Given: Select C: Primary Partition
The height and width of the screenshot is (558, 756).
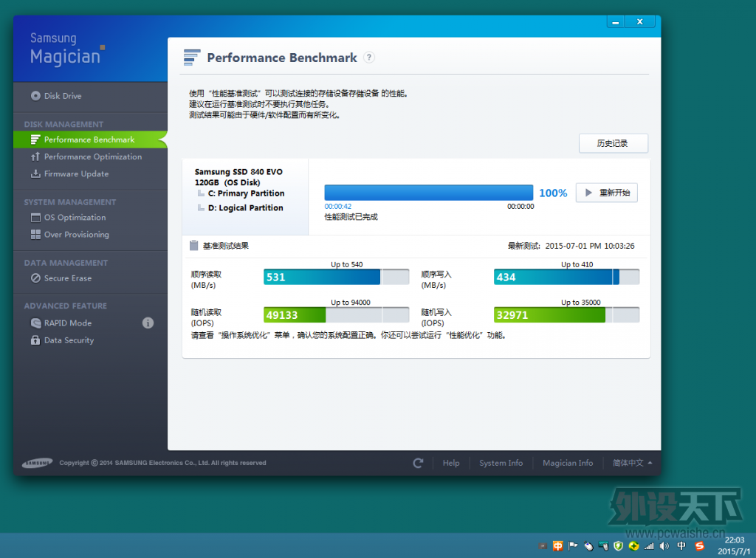Looking at the screenshot, I should [247, 193].
